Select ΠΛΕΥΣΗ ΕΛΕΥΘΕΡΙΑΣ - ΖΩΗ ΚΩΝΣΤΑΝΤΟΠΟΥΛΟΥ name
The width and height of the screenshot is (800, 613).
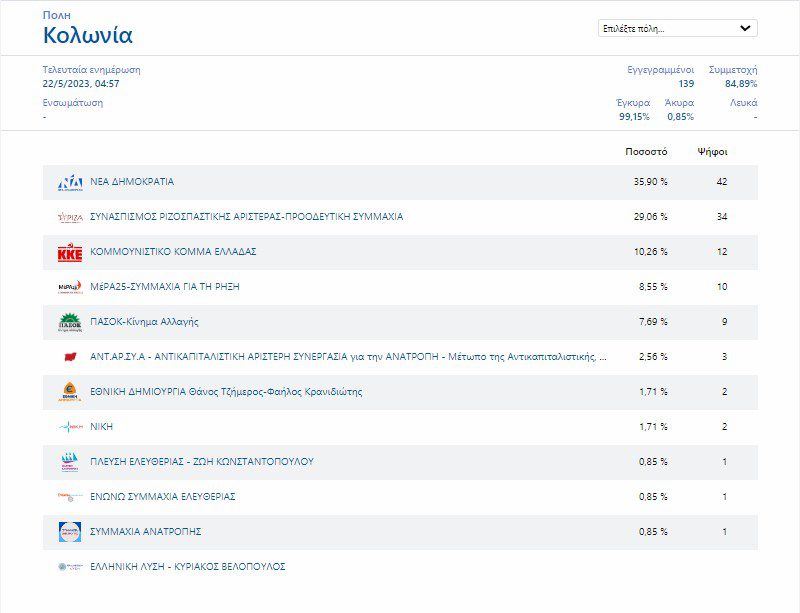coord(202,461)
